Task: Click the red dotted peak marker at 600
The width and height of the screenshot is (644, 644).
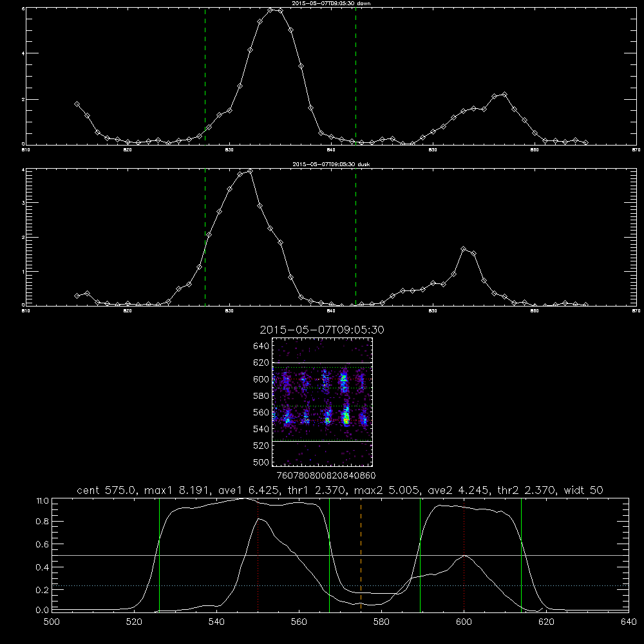Action: 464,554
